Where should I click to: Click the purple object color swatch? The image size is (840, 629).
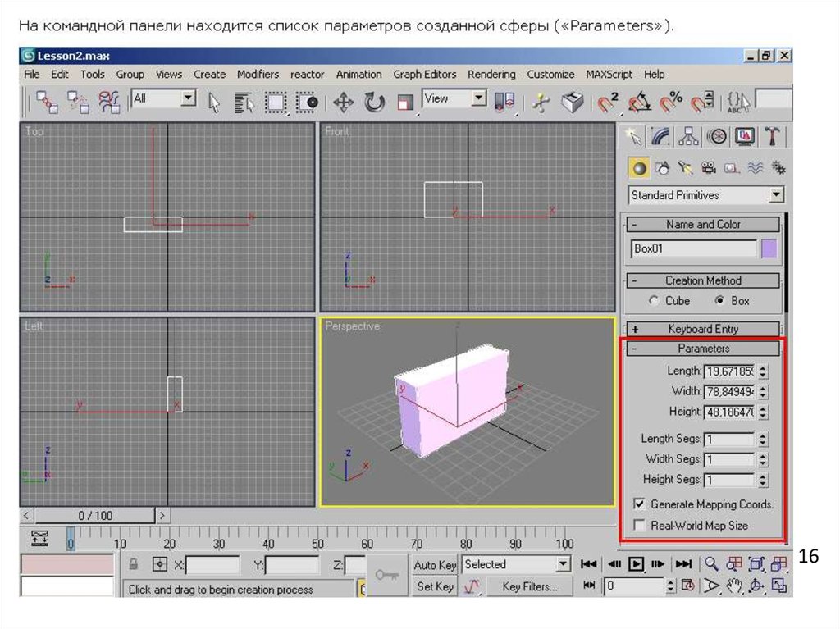(x=769, y=248)
